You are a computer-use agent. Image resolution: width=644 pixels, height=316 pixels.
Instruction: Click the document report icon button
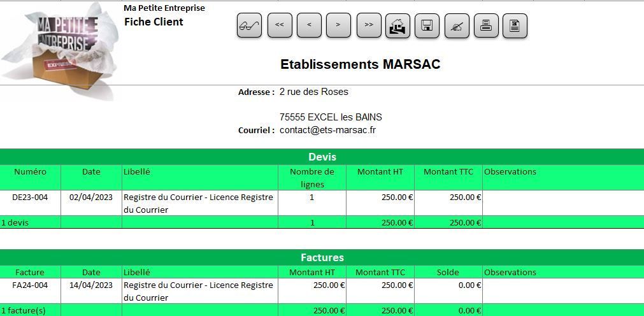point(515,25)
